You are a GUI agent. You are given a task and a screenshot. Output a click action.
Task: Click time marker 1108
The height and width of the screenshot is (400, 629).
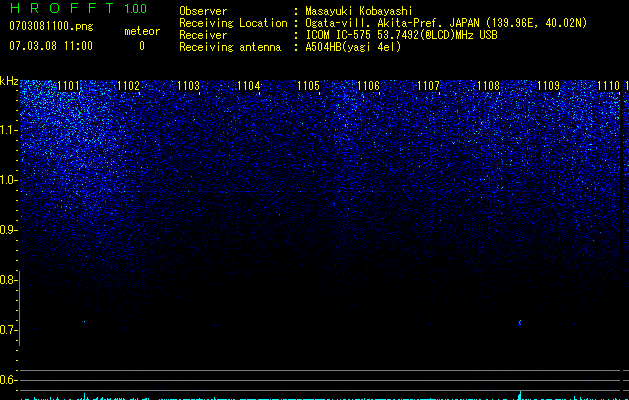(489, 86)
